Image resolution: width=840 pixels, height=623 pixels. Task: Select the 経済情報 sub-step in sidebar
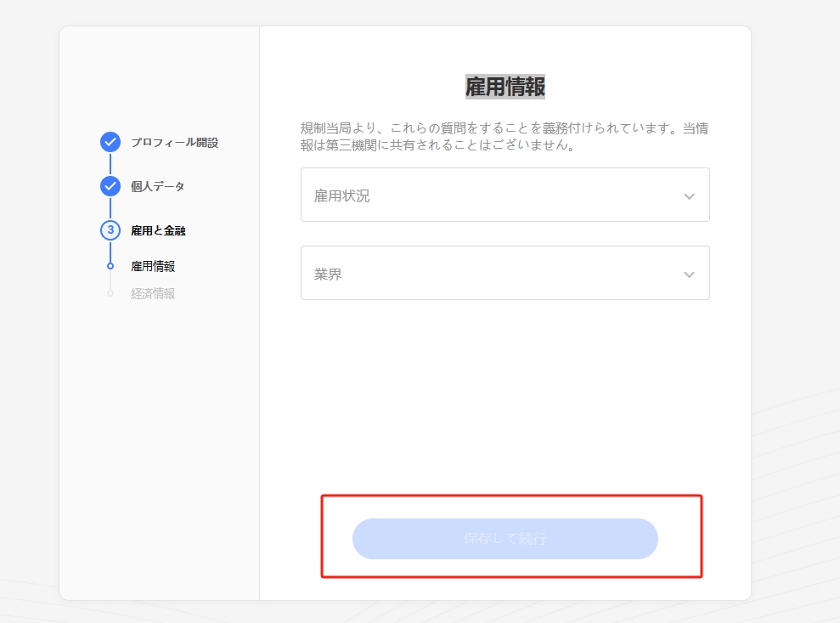[153, 294]
